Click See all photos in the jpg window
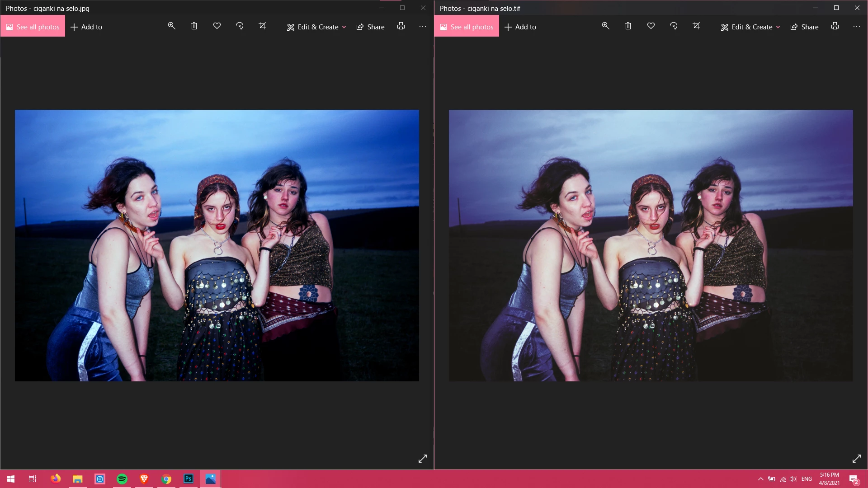The width and height of the screenshot is (868, 488). (33, 27)
